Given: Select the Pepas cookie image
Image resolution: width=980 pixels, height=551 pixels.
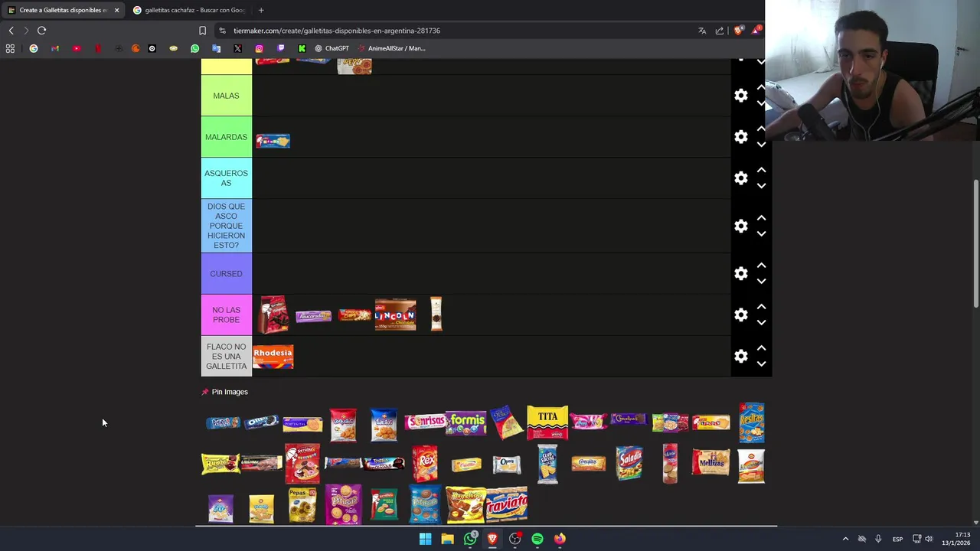Looking at the screenshot, I should (302, 505).
